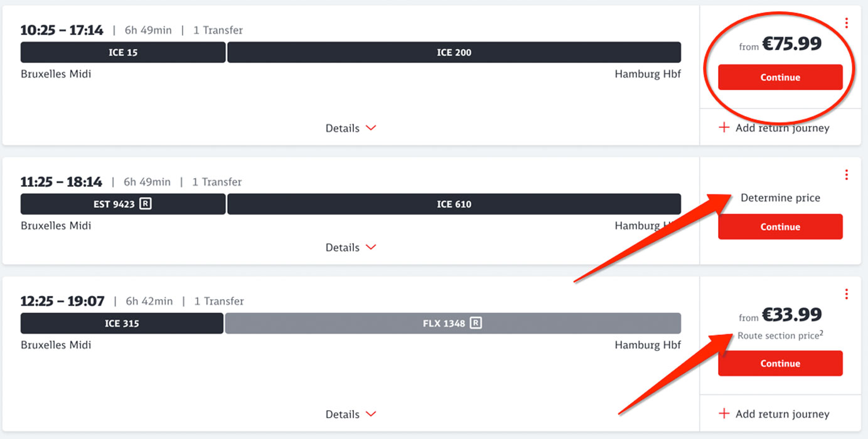
Task: Click reservation R icon on FLX 1348
Action: 476,324
